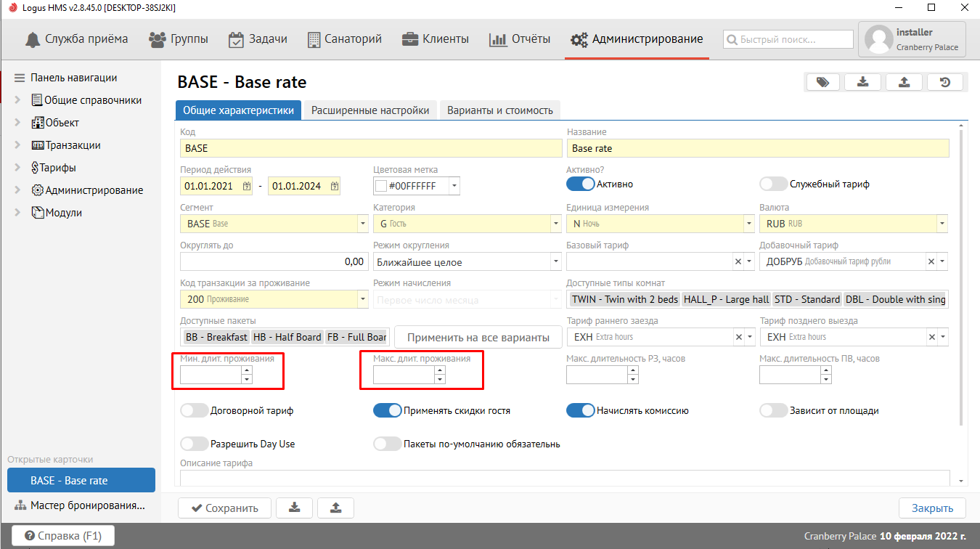
Task: Click the tag icon in the header
Action: [x=822, y=82]
